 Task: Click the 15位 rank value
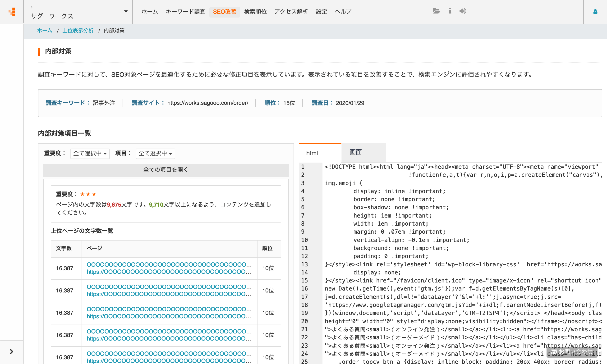point(289,103)
